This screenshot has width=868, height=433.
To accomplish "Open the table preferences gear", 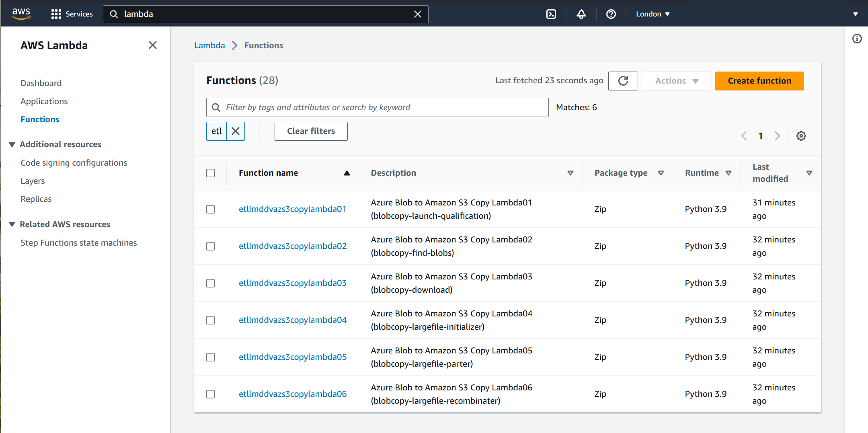I will (801, 136).
